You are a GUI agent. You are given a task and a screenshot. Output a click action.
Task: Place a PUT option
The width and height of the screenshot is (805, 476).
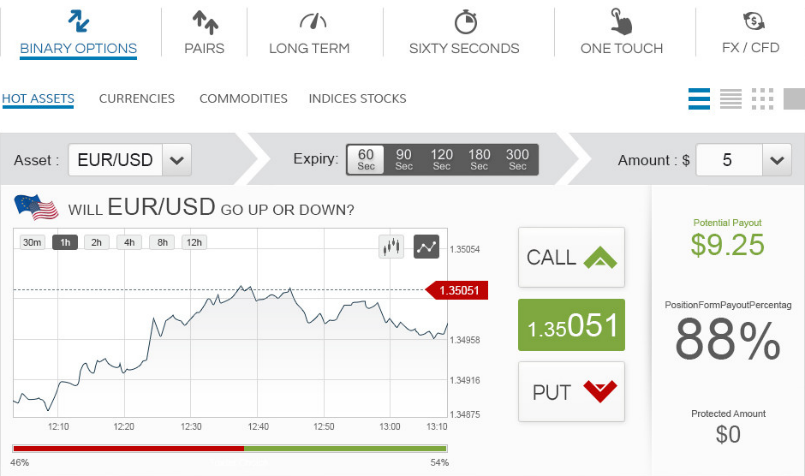tap(571, 392)
